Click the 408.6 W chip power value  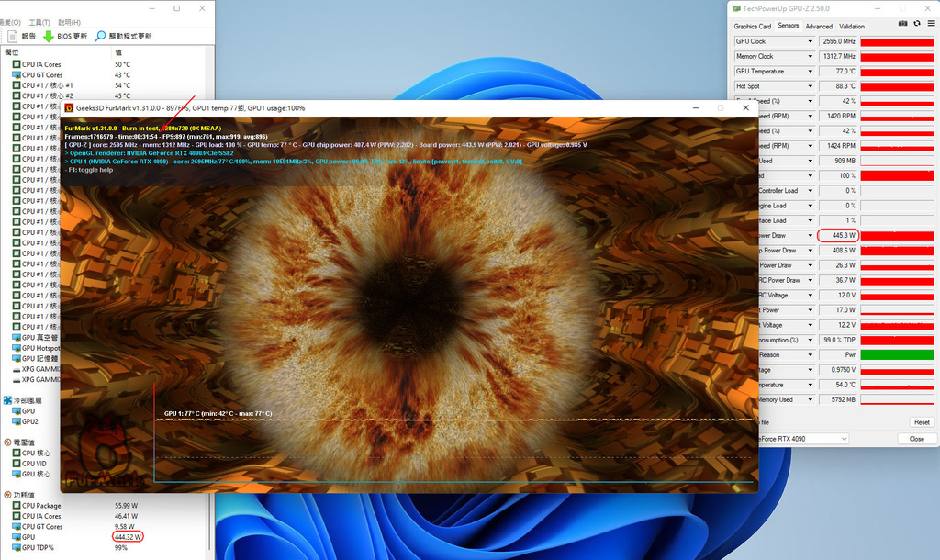pos(839,251)
